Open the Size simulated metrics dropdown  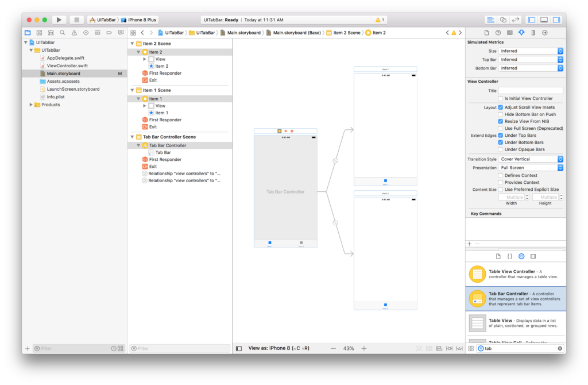(x=531, y=51)
